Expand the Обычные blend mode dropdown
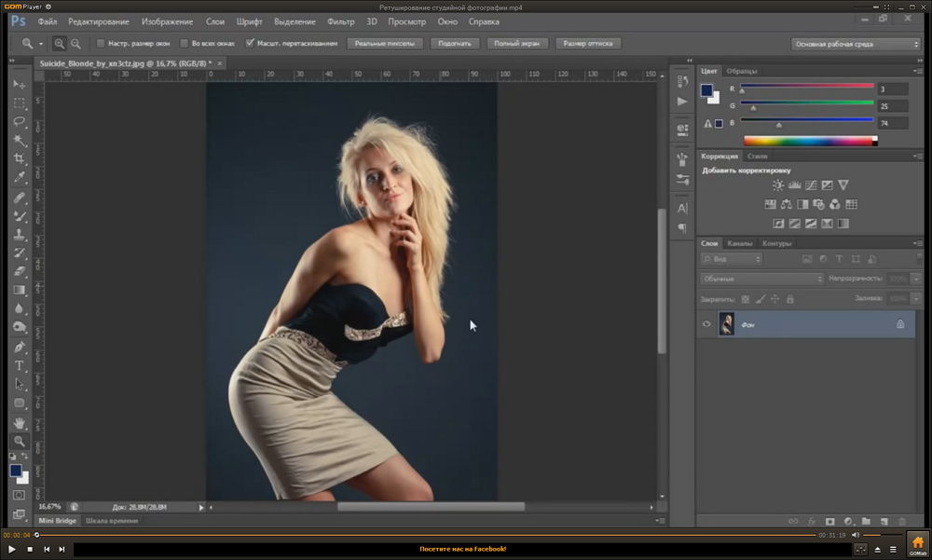 click(761, 279)
